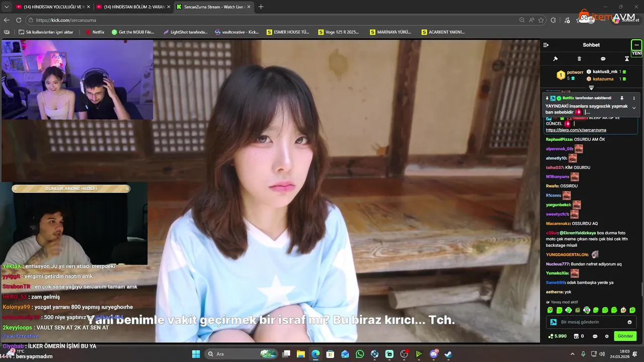This screenshot has height=362, width=644.
Task: Open the pinned message vertical-dots menu
Action: [x=634, y=98]
